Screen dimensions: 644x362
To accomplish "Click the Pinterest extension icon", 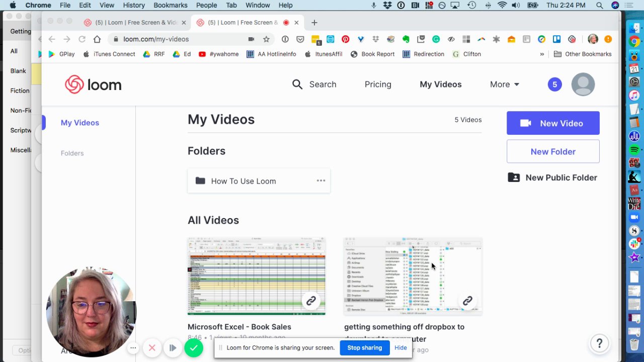I will (345, 39).
